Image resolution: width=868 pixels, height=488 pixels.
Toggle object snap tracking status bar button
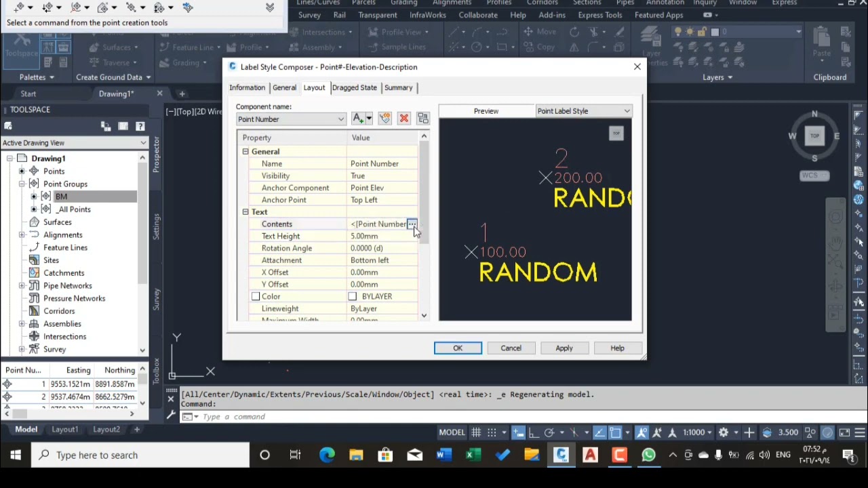599,432
